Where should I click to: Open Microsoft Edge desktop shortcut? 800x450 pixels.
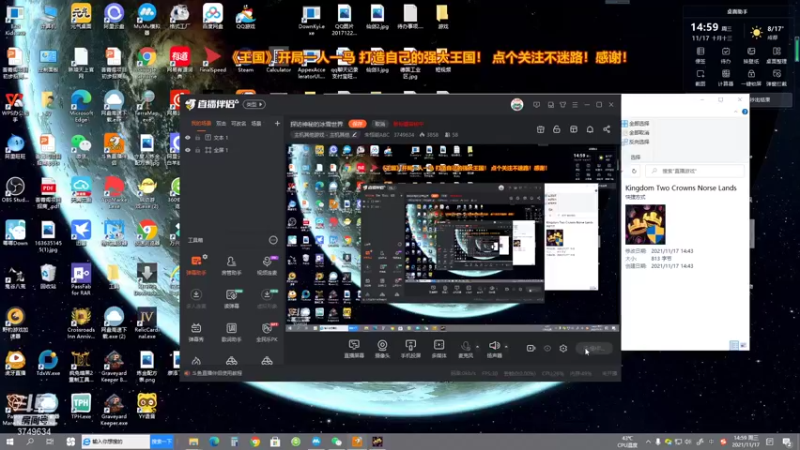(x=81, y=106)
